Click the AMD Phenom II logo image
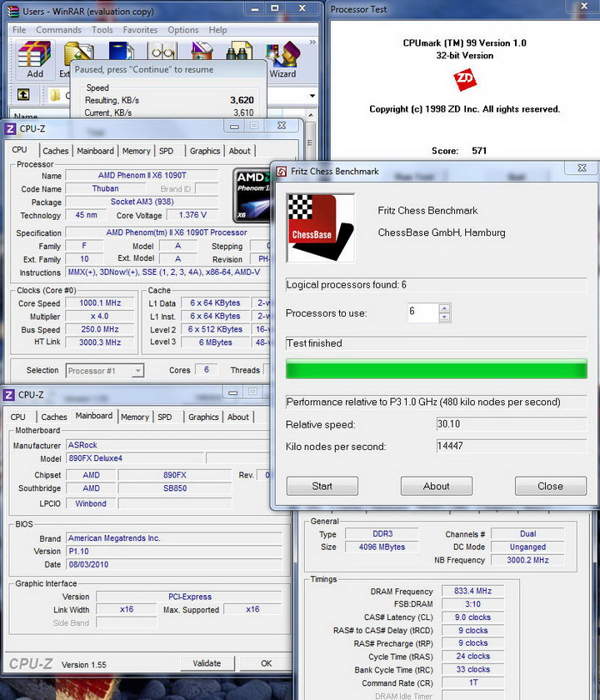This screenshot has height=700, width=600. coord(252,196)
